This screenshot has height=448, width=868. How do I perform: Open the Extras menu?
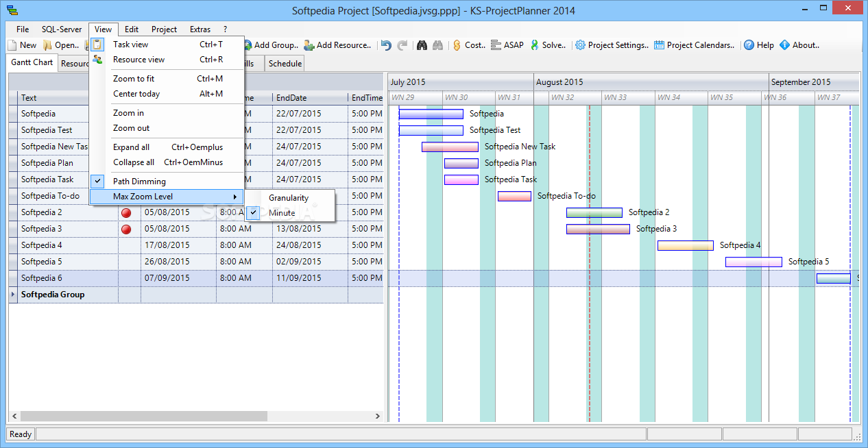point(200,29)
